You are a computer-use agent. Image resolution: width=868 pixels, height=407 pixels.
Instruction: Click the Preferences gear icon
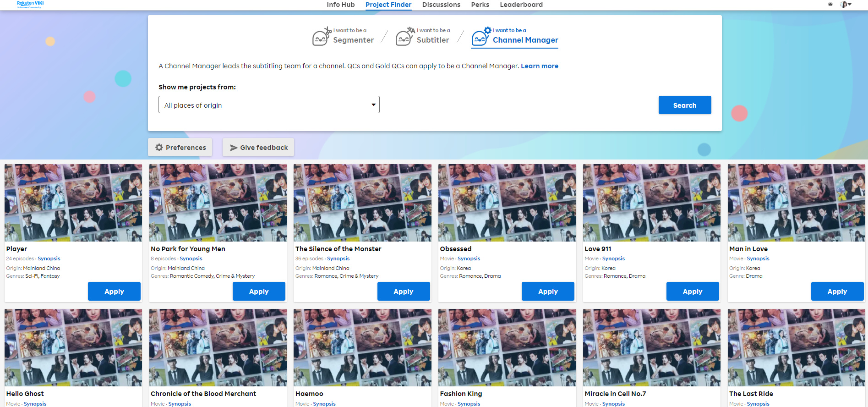tap(159, 148)
